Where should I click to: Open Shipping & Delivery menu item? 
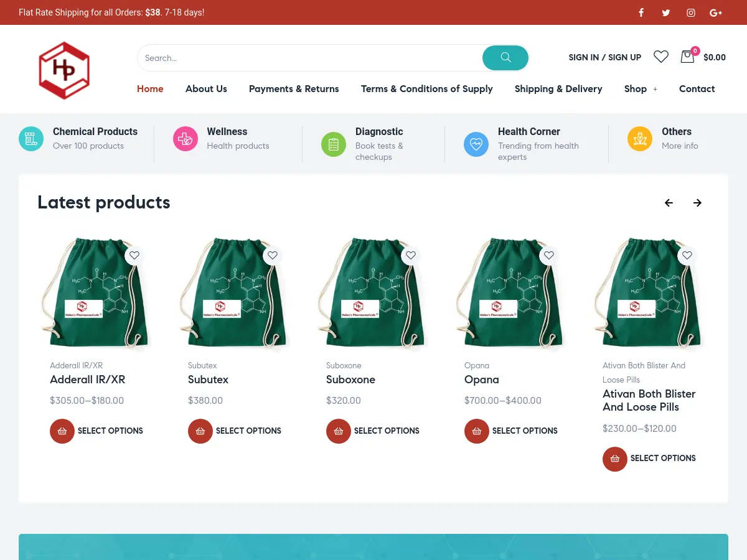558,89
